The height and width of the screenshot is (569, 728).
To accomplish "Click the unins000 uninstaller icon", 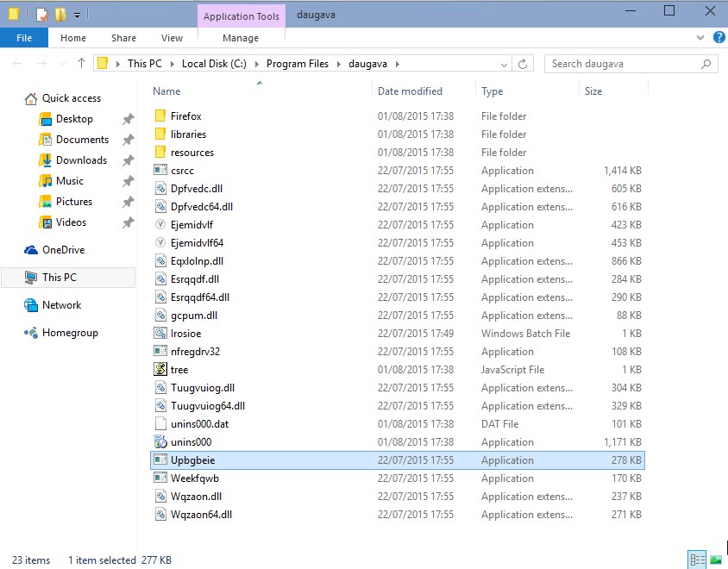I will (x=160, y=442).
